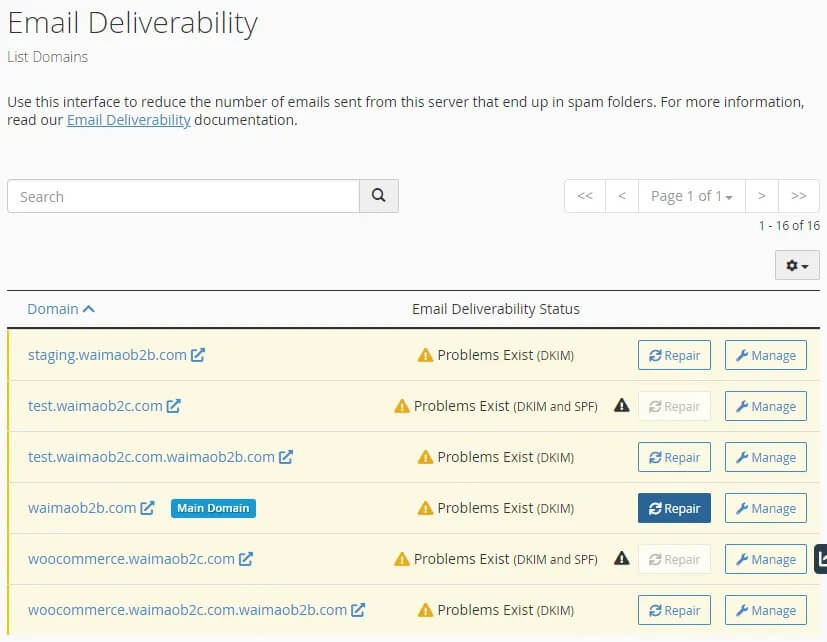Click external link icon beside test.waimaob2c.com
The image size is (827, 642).
175,405
